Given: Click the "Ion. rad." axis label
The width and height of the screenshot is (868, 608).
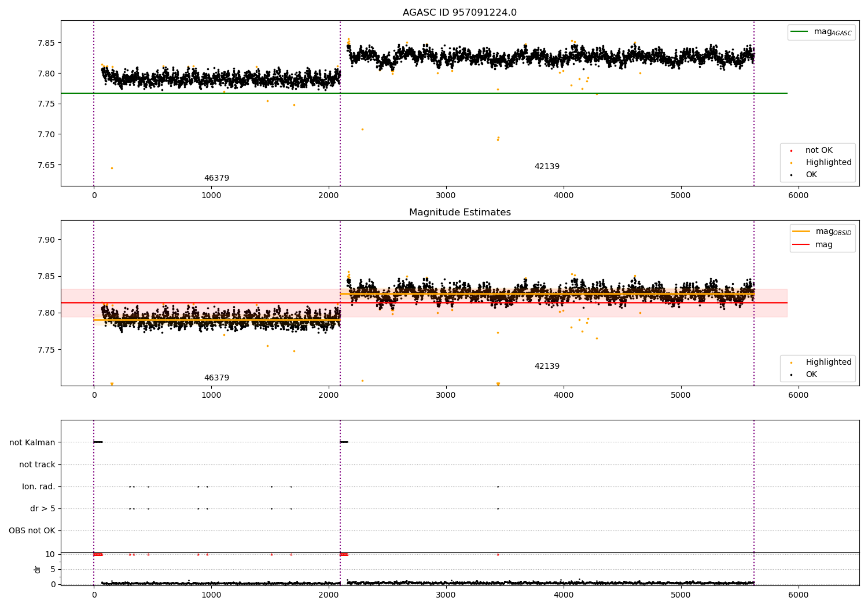Looking at the screenshot, I should (x=39, y=486).
